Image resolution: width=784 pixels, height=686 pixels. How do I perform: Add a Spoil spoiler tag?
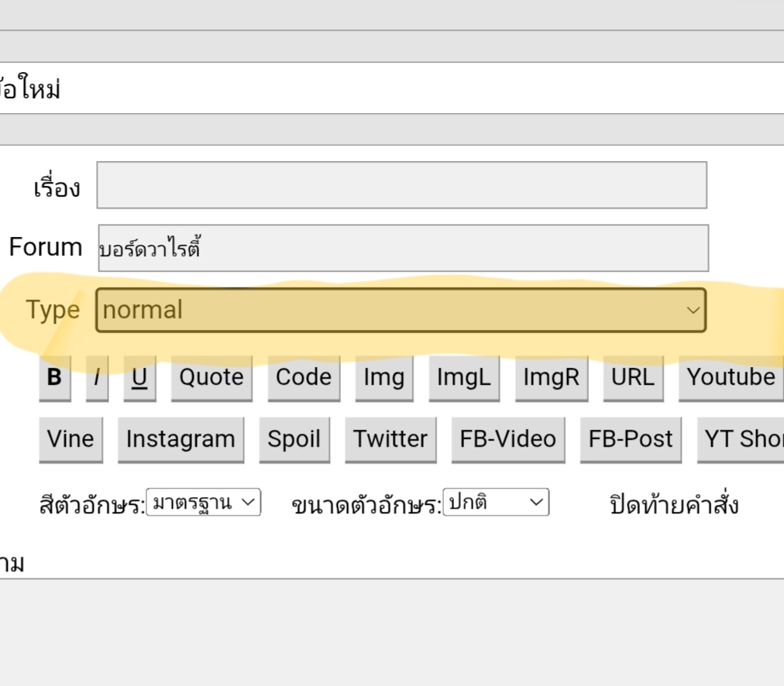pyautogui.click(x=294, y=439)
